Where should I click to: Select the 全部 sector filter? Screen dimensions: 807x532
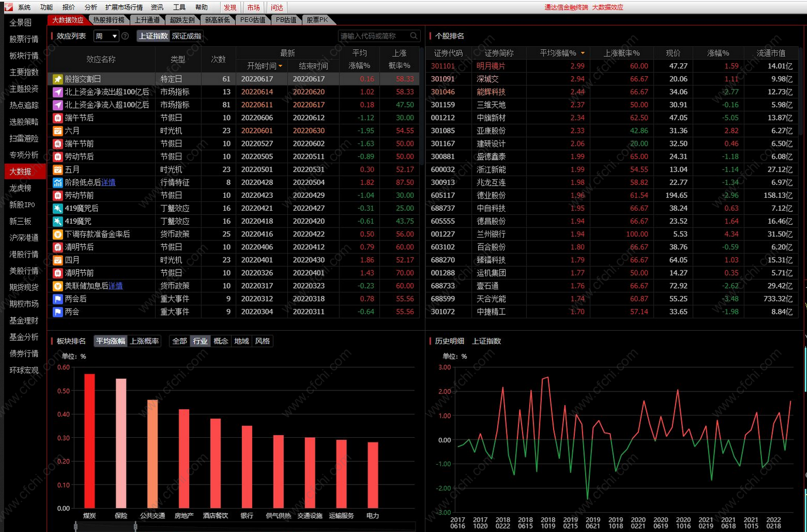pos(180,341)
